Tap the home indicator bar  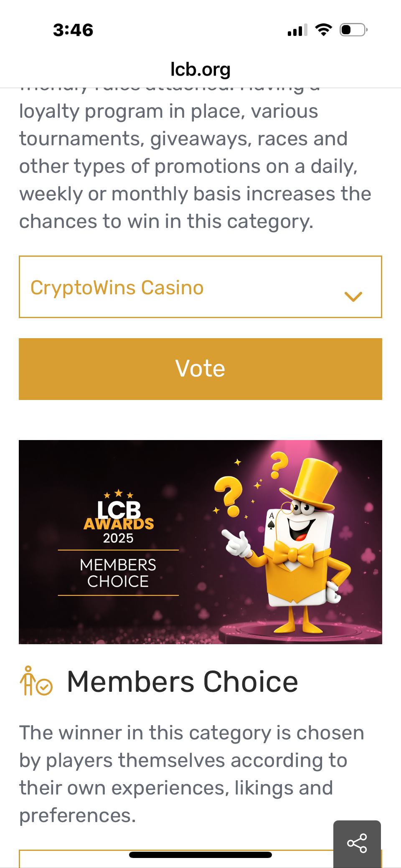[x=200, y=855]
